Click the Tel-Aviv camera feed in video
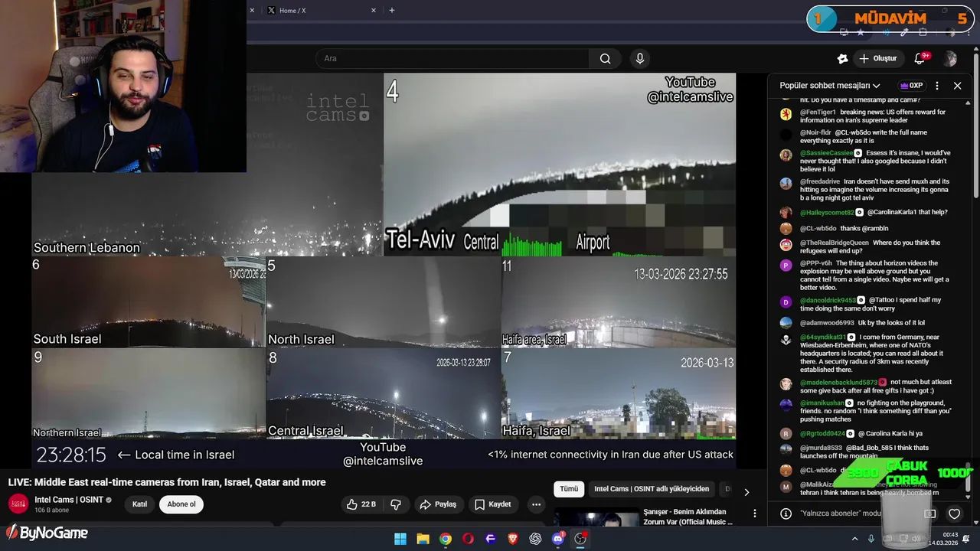Screen dimensions: 980x551 (x=560, y=165)
